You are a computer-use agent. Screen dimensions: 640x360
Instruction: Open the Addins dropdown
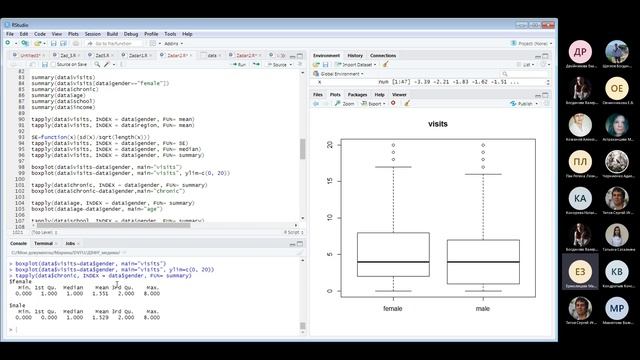click(x=173, y=43)
